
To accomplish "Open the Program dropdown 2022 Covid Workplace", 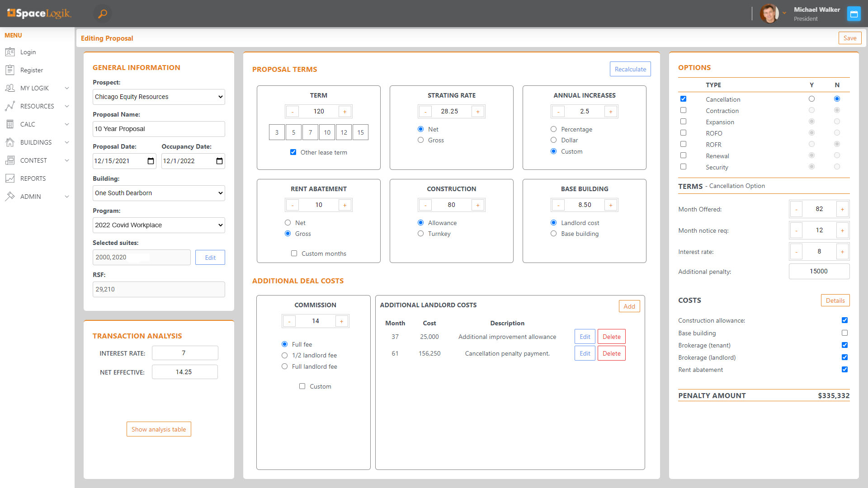I will [158, 225].
